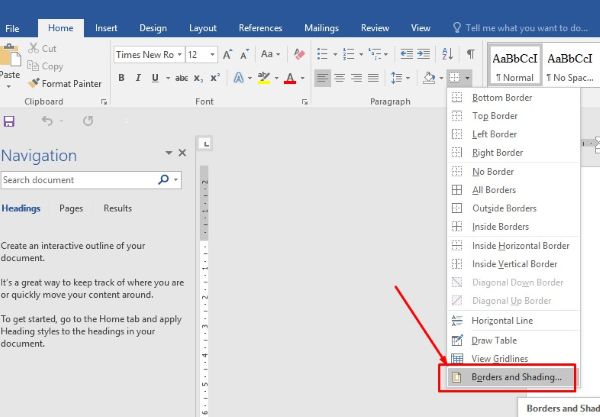Decrease font size with Shrink Font

pos(245,55)
